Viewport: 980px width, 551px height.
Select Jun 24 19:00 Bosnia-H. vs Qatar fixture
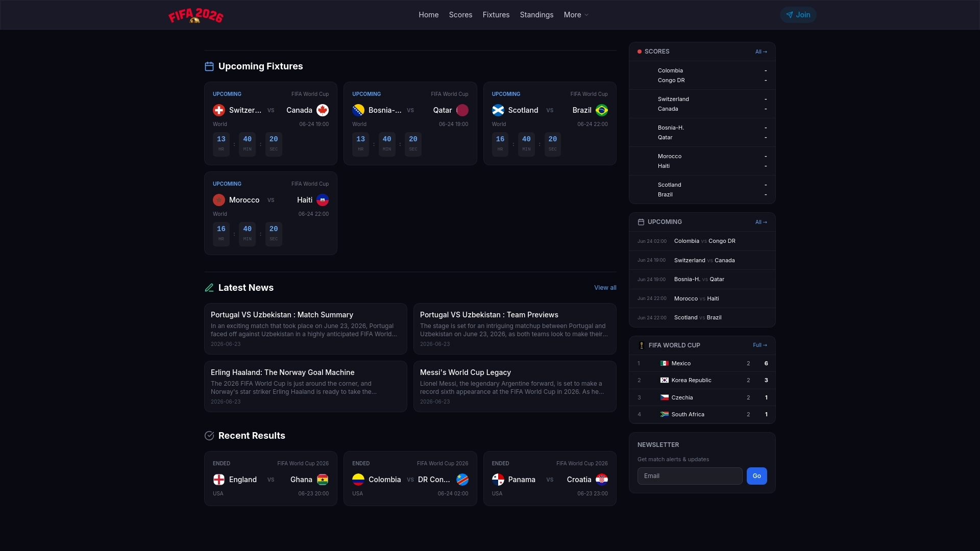[702, 280]
